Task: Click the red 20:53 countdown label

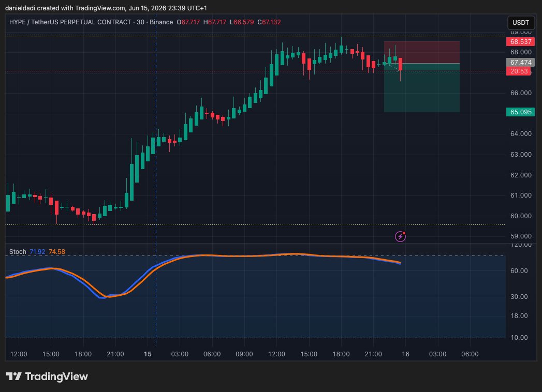Action: point(519,71)
